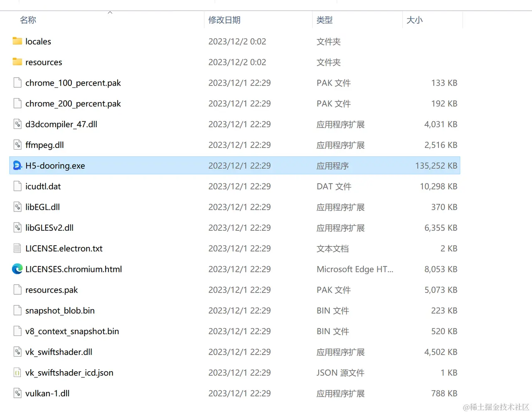Select the chrome_100_percent.pak file icon
The image size is (532, 414).
17,83
